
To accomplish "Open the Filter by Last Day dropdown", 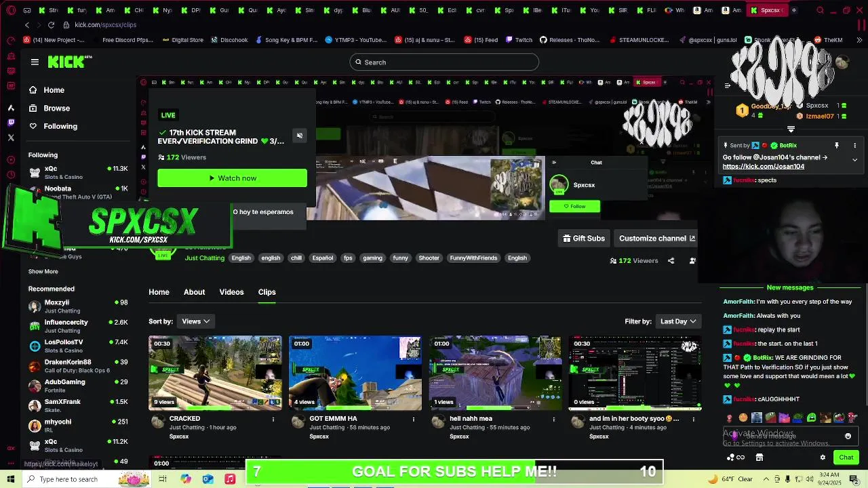I will [678, 321].
